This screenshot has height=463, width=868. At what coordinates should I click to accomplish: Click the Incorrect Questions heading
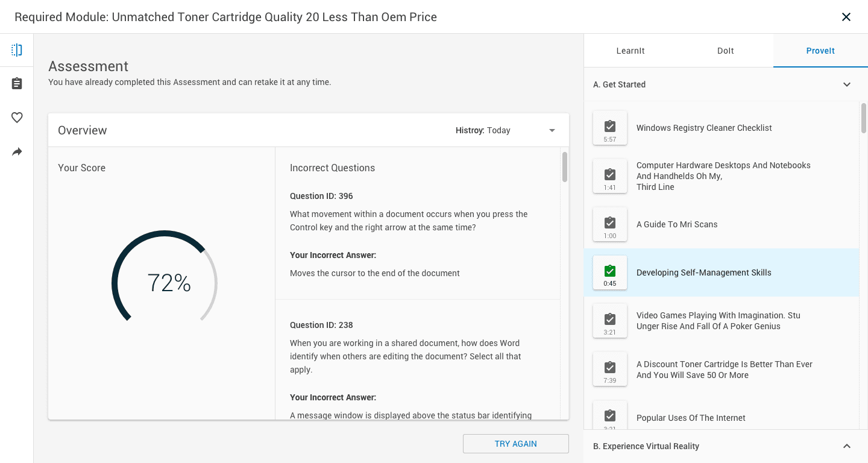pos(332,168)
